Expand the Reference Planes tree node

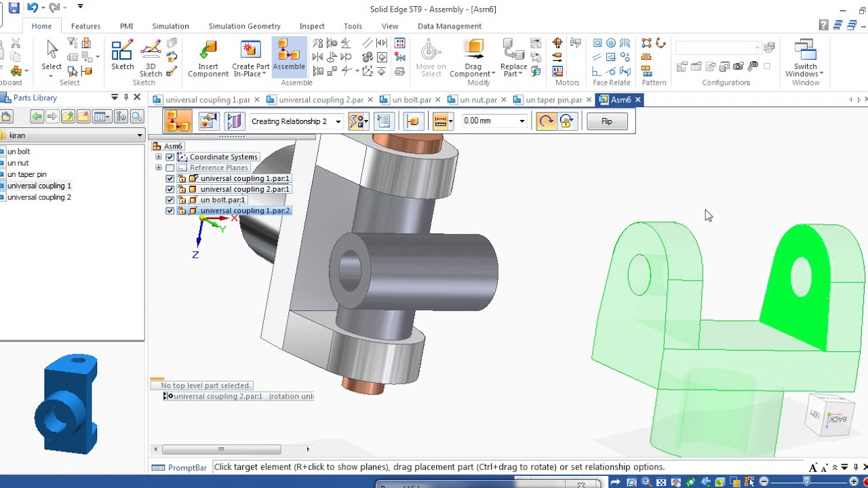[159, 168]
